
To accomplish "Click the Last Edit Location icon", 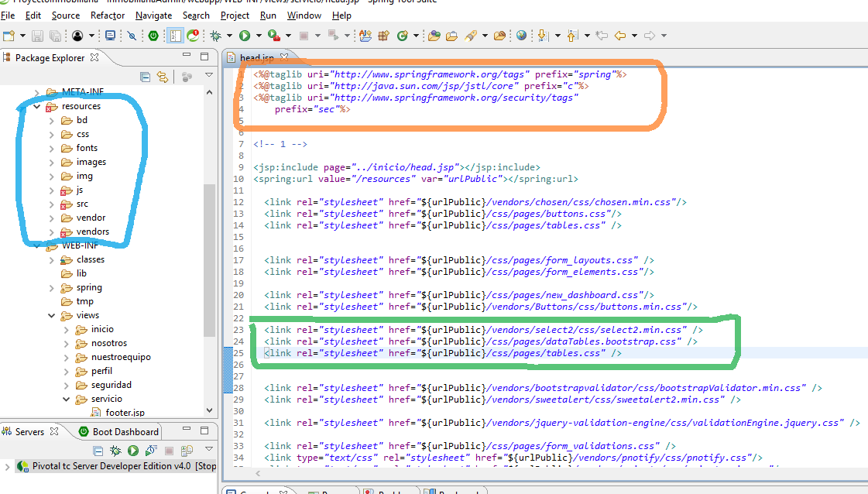I will click(x=602, y=36).
